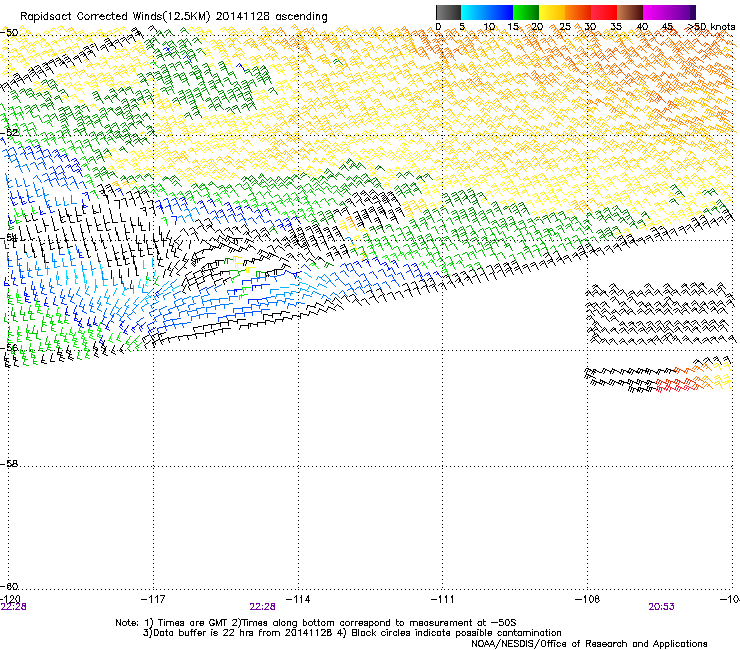Image resolution: width=740 pixels, height=650 pixels.
Task: Click the -120 longitude axis label
Action: coord(10,599)
